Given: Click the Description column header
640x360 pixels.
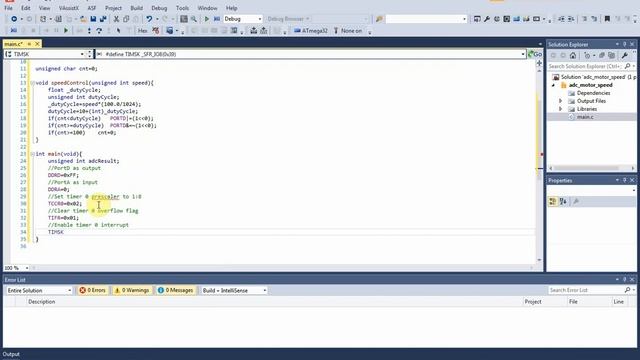Looking at the screenshot, I should [42, 302].
